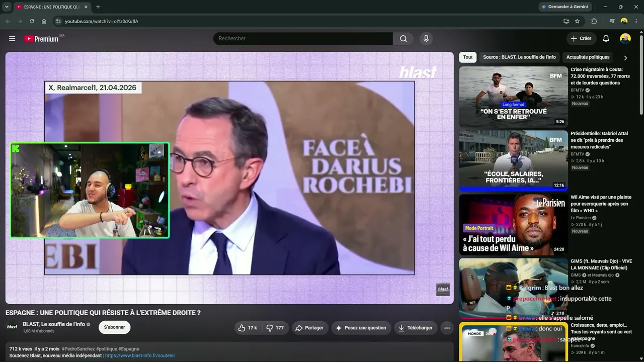
Task: Open the blast-info.fr/soutenir link
Action: click(140, 355)
